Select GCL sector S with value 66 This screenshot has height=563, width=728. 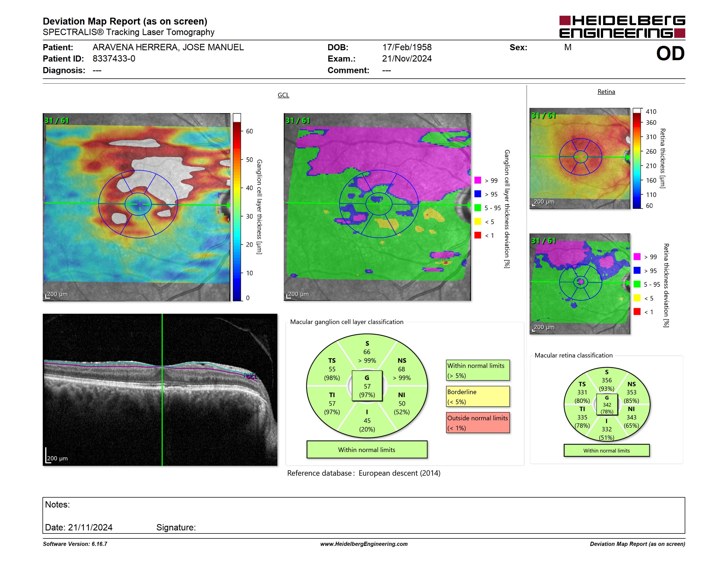click(367, 352)
